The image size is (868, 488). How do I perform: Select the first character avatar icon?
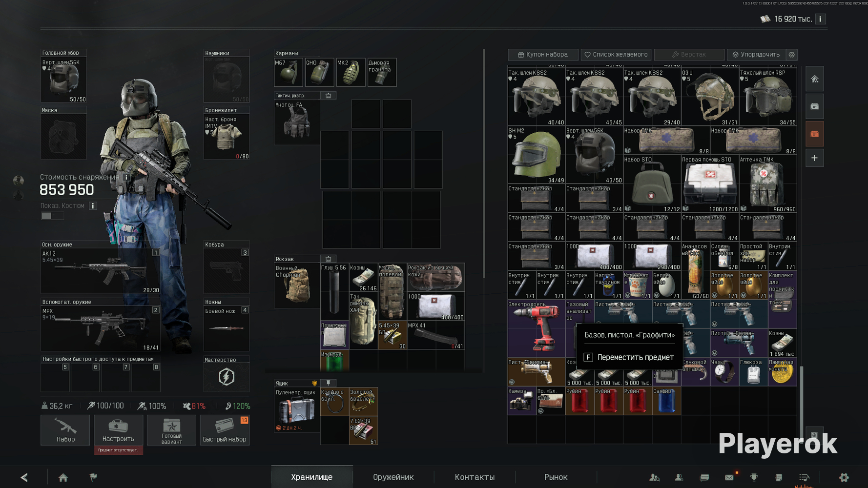tap(18, 181)
